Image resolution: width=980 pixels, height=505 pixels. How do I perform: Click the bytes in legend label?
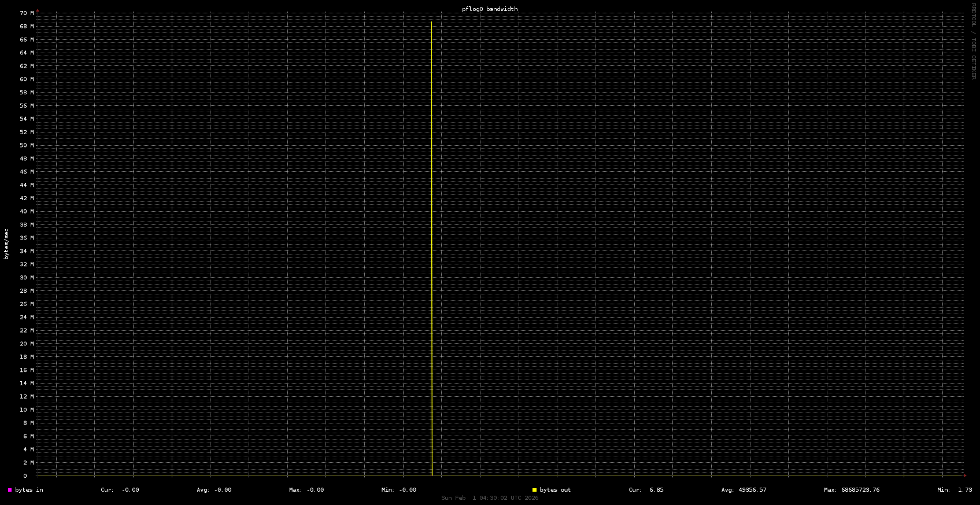pos(29,490)
